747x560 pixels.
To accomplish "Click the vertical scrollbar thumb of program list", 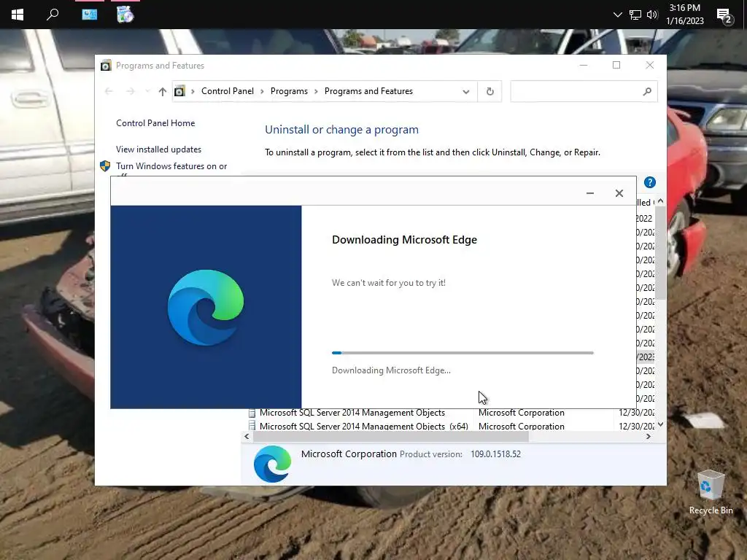I will pos(660,253).
